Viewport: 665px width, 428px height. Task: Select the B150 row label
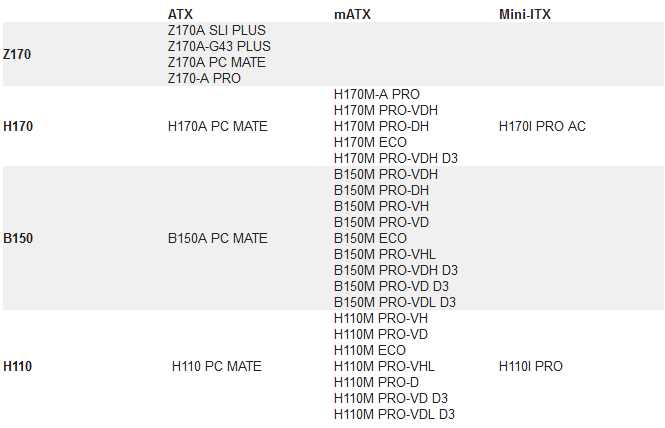click(x=17, y=238)
